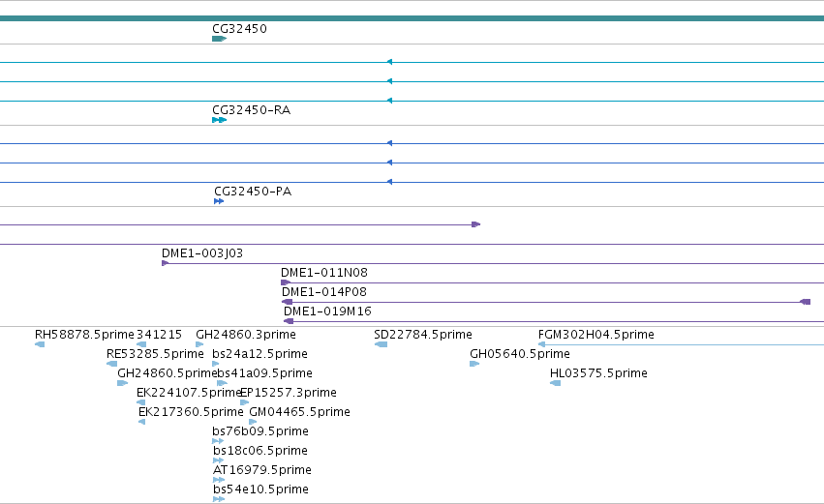Select the DME1-019M16 left arrow marker
This screenshot has width=824, height=504.
pos(289,322)
